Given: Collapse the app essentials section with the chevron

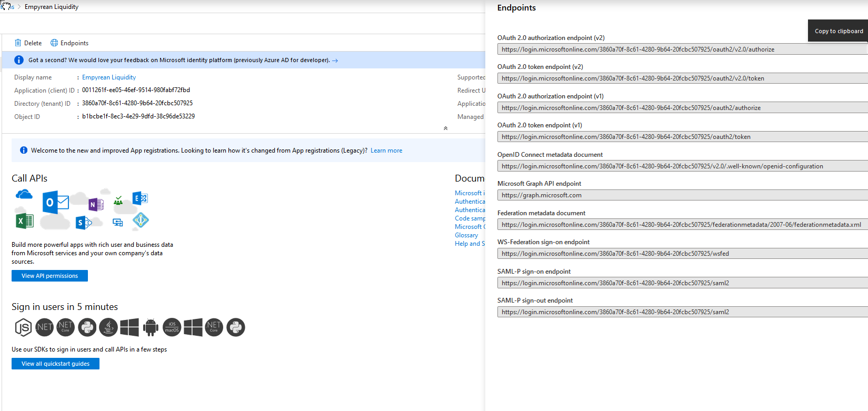Looking at the screenshot, I should tap(445, 128).
